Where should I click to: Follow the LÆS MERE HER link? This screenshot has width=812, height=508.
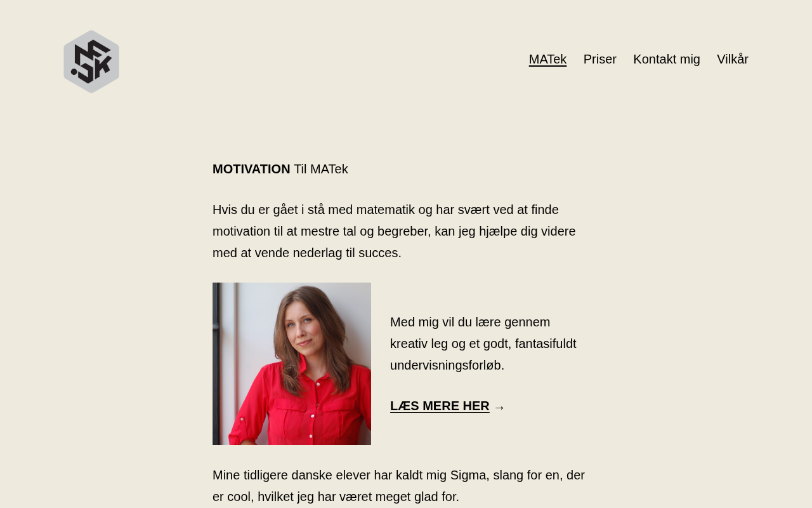click(440, 406)
